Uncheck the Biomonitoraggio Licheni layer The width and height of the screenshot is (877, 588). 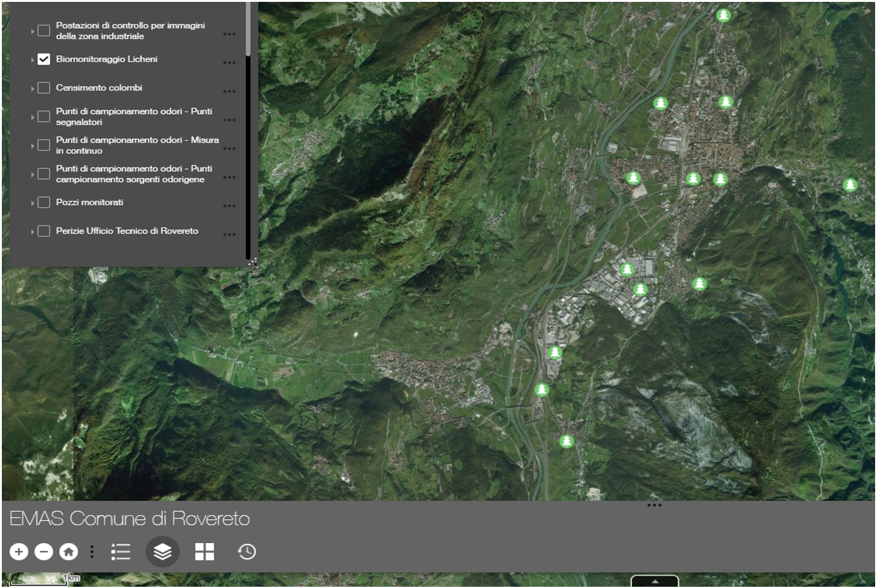point(44,59)
